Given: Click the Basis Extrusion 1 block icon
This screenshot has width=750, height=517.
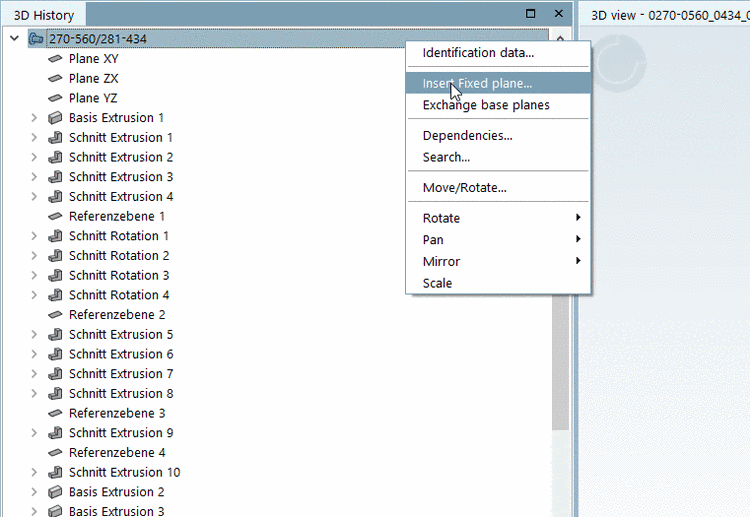Looking at the screenshot, I should 55,118.
